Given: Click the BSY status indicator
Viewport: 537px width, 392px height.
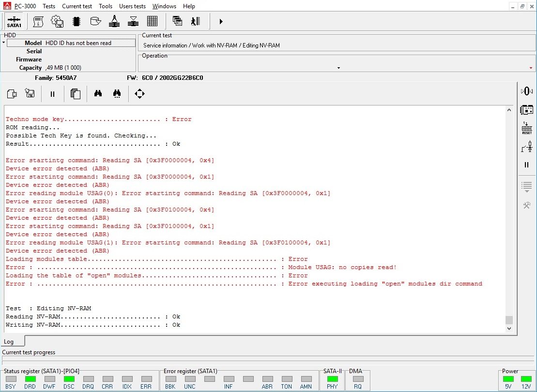Looking at the screenshot, I should [11, 378].
